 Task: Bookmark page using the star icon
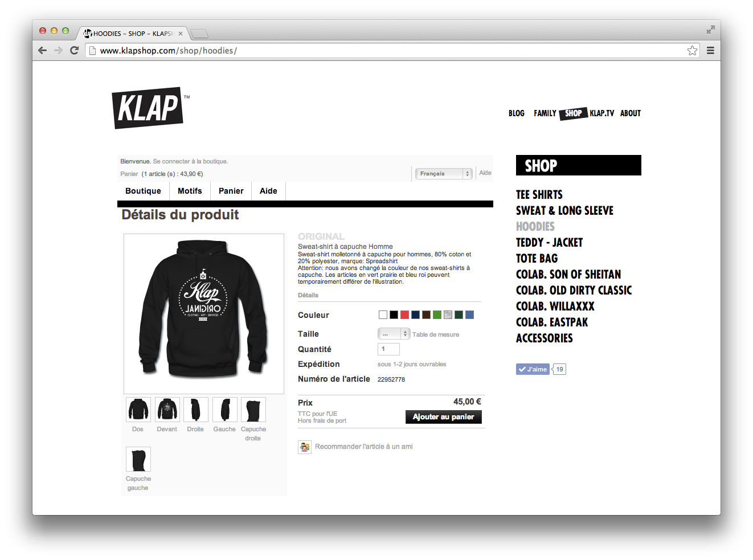692,51
